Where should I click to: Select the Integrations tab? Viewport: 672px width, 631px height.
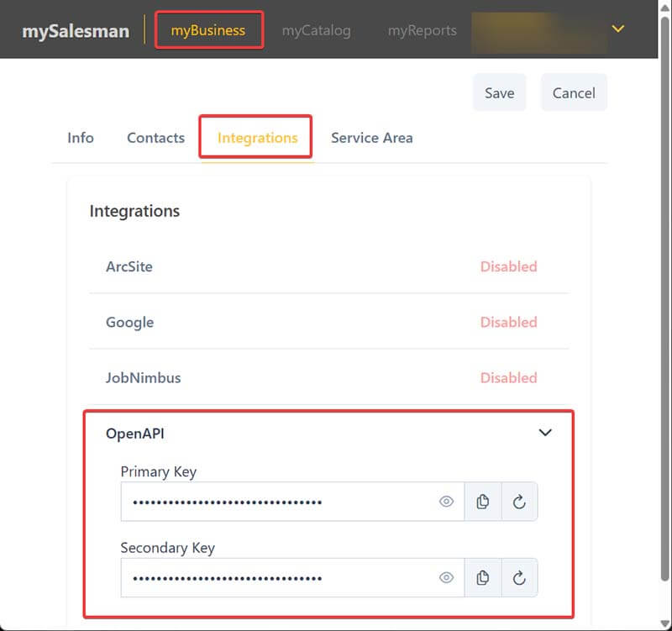pos(257,138)
